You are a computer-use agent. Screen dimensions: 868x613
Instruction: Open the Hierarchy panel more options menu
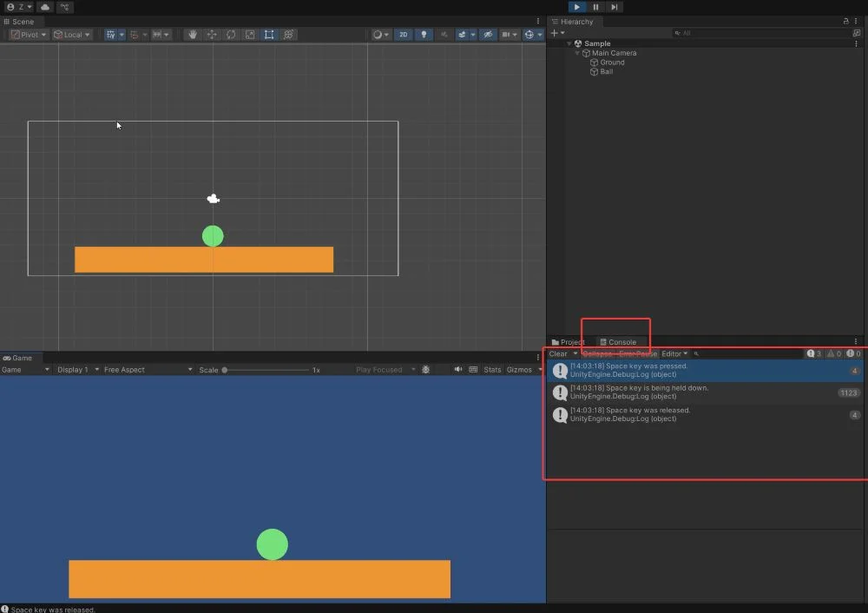(x=856, y=22)
